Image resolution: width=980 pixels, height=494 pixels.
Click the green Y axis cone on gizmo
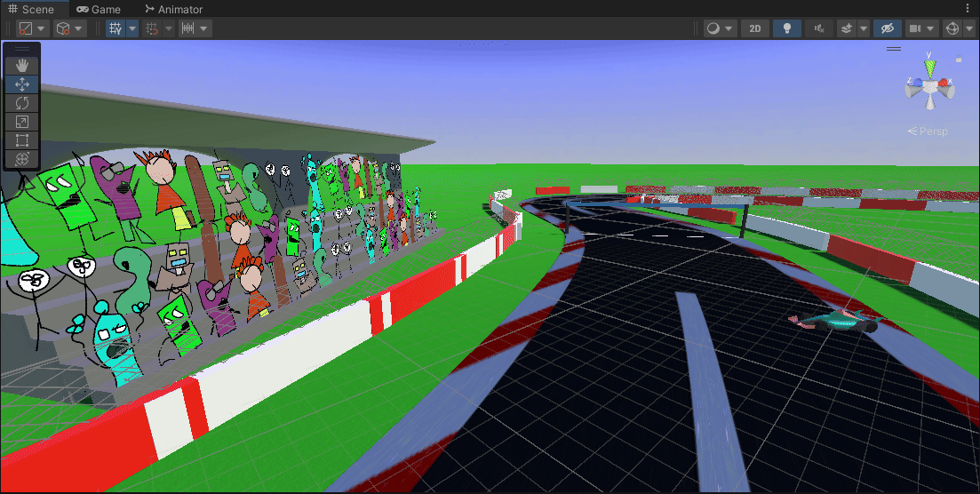930,68
